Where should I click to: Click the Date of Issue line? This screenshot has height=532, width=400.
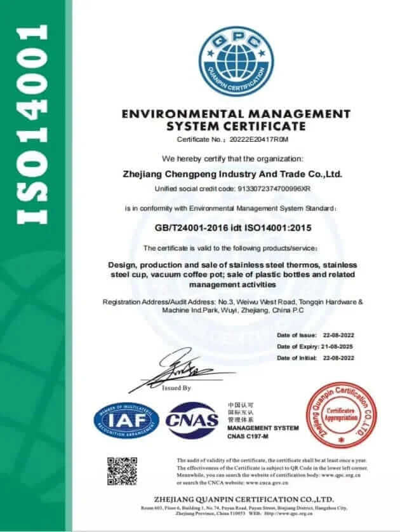point(315,335)
